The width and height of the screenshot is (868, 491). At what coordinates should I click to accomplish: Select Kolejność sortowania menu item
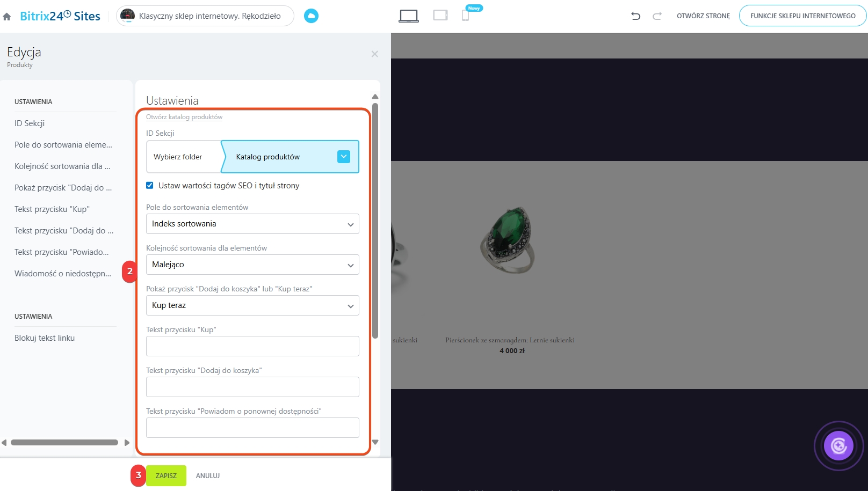point(62,166)
